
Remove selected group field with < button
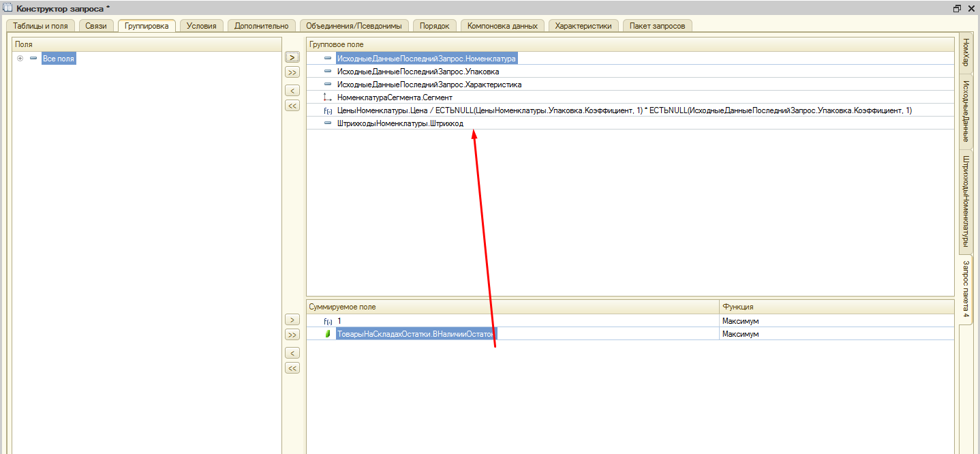click(292, 91)
